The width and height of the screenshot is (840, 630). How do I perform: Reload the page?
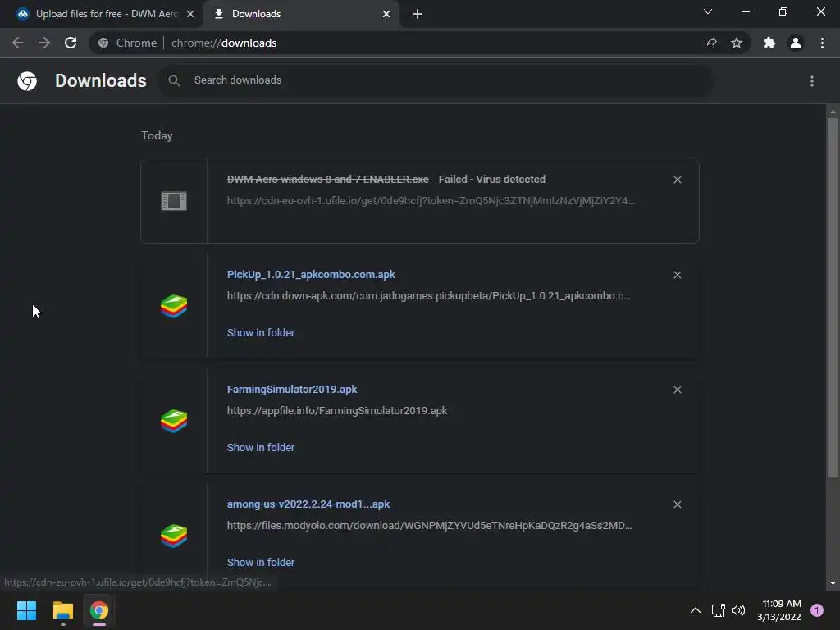[71, 43]
